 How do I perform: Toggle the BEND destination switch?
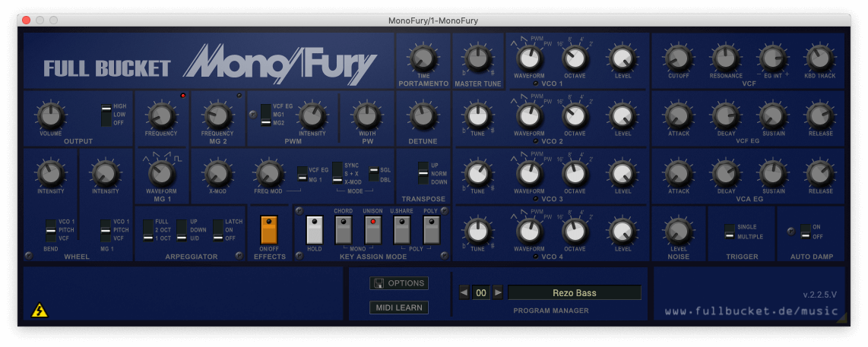51,229
